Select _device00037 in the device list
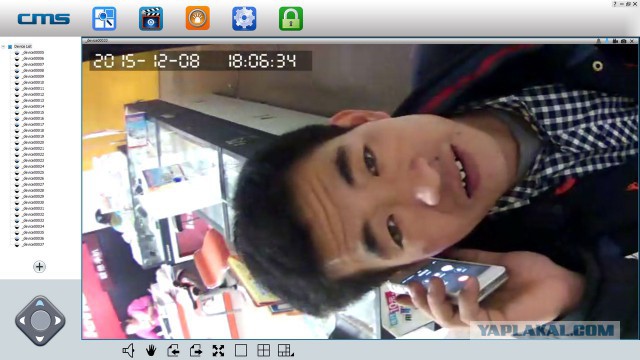 point(33,244)
